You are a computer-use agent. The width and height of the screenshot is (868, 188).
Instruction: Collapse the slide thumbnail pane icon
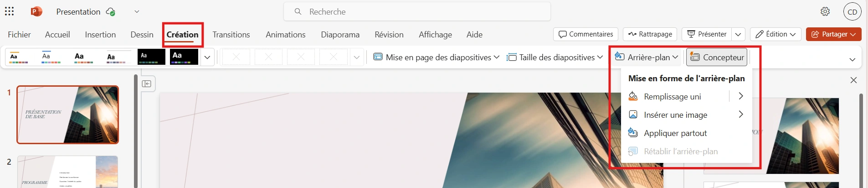(147, 84)
